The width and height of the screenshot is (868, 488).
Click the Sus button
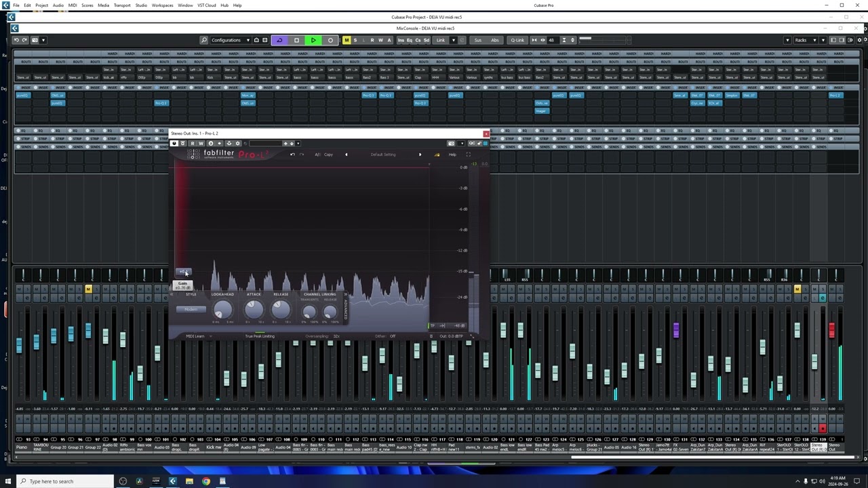[478, 40]
